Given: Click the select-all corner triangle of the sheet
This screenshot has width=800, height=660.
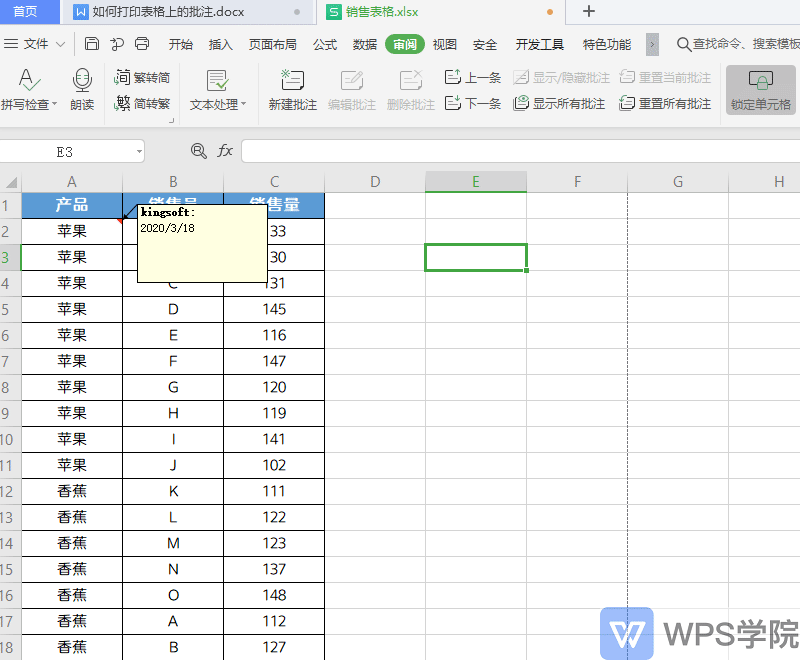Looking at the screenshot, I should point(11,182).
